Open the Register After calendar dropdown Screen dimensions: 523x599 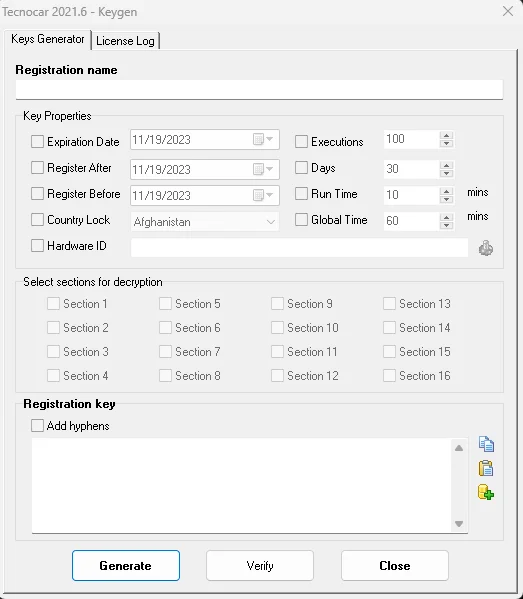[263, 169]
